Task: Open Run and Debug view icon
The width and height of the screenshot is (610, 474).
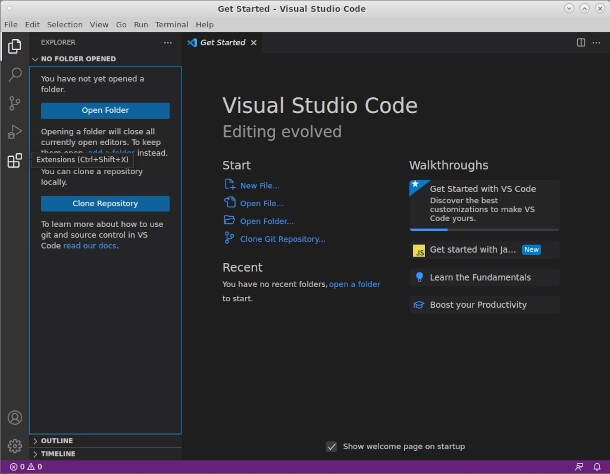Action: (14, 132)
